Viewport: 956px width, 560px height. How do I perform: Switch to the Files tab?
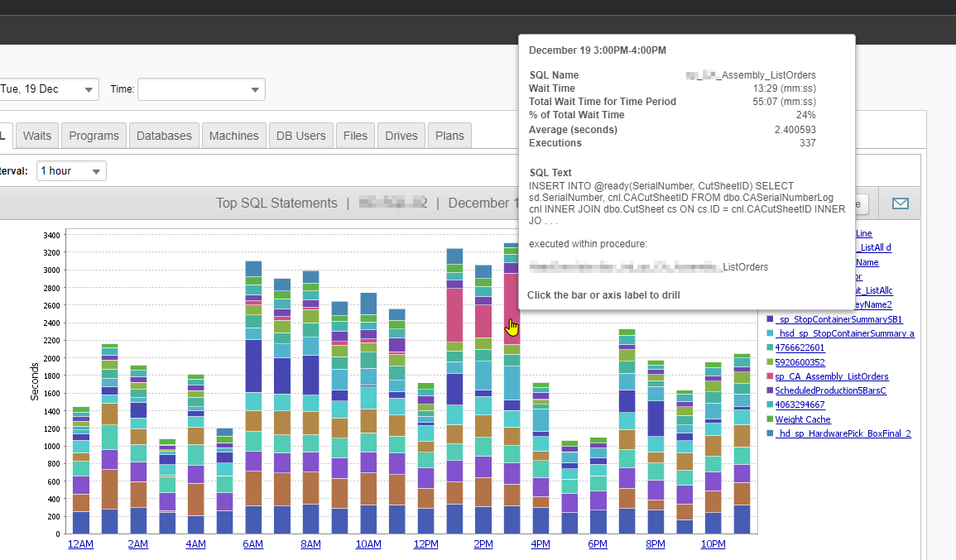(x=355, y=136)
